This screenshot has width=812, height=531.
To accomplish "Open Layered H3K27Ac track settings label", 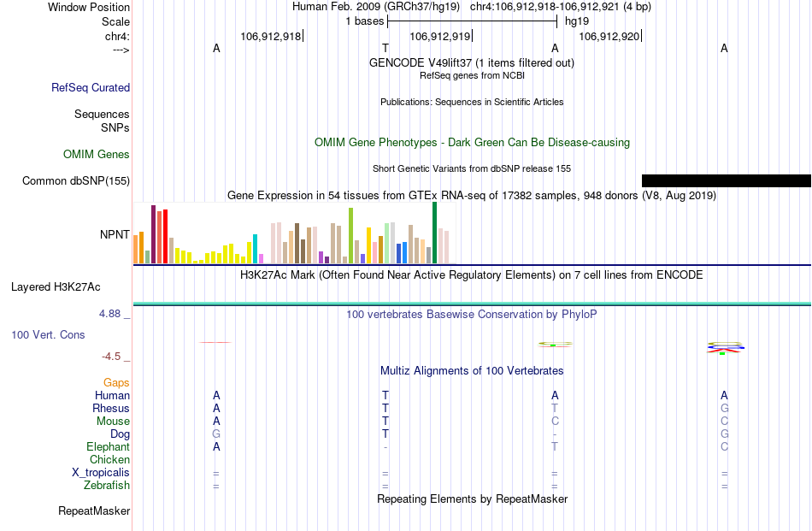I will point(56,287).
